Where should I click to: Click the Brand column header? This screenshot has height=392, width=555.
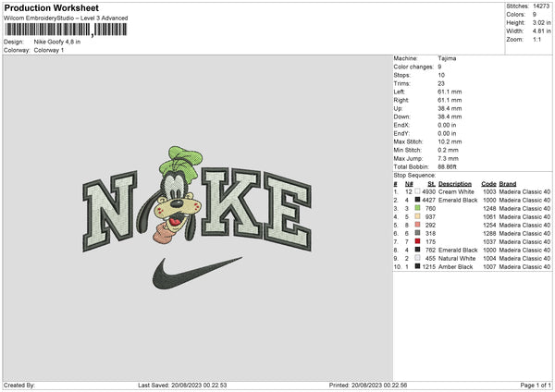pyautogui.click(x=508, y=184)
